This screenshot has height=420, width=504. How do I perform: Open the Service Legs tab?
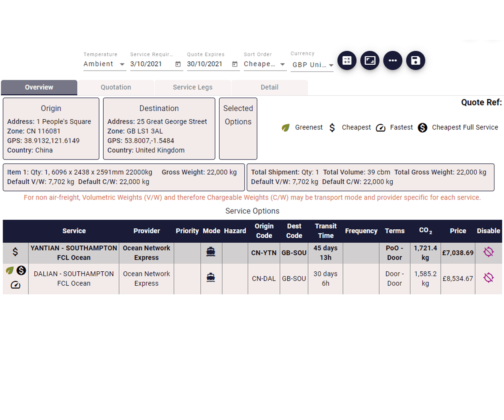(192, 87)
